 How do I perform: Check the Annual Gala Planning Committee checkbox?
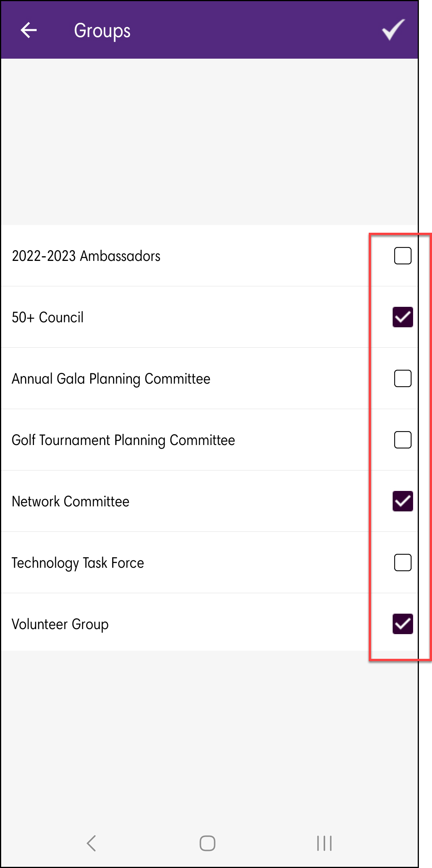tap(402, 379)
